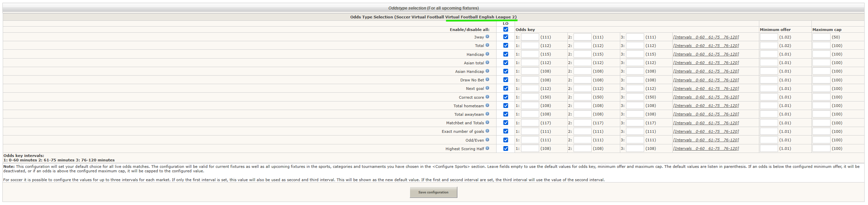Open info icon for Asian Handicap
Viewport: 868px width, 205px height.
pyautogui.click(x=487, y=71)
